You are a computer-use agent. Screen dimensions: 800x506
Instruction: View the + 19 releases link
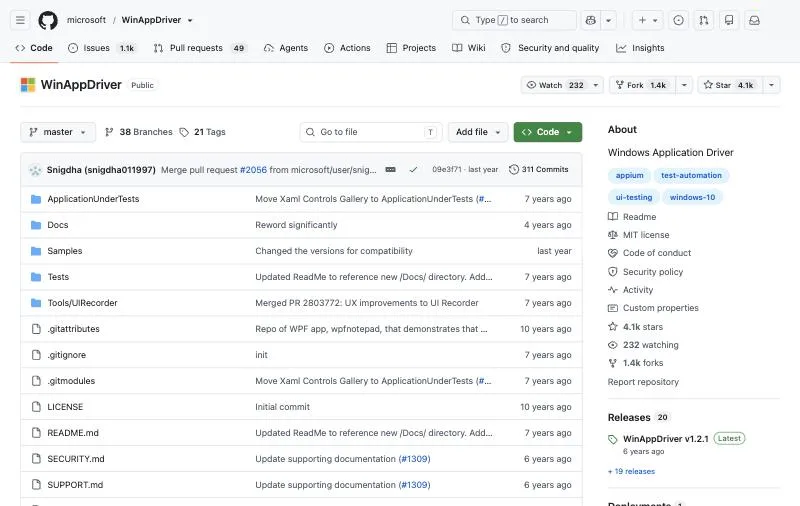click(631, 471)
